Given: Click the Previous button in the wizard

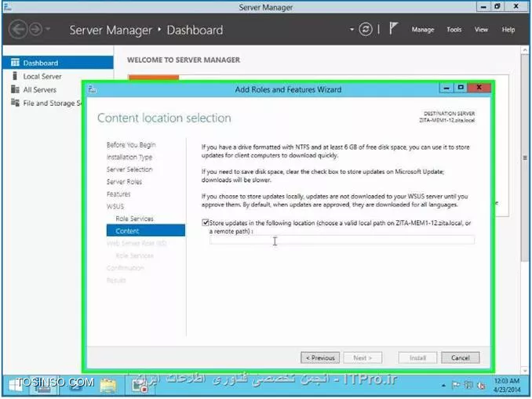Looking at the screenshot, I should (320, 357).
